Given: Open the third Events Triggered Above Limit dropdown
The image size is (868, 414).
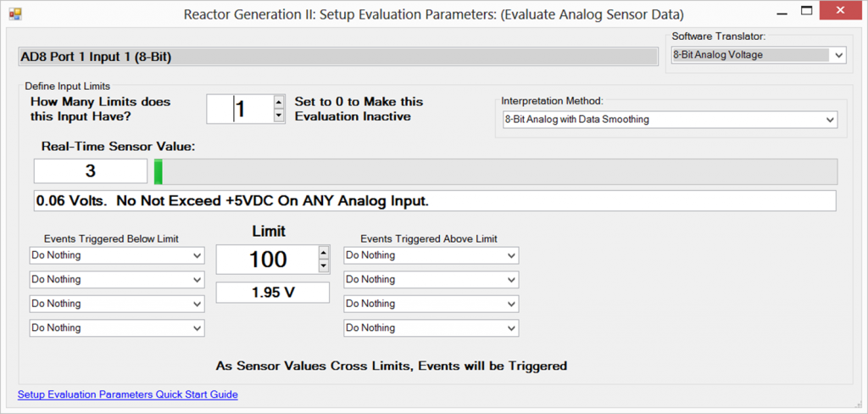Looking at the screenshot, I should click(431, 304).
